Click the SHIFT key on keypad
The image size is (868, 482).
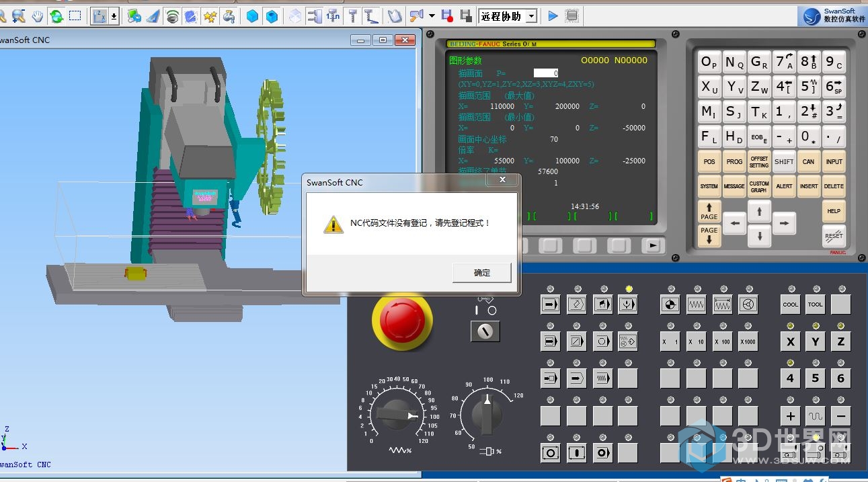coord(784,161)
